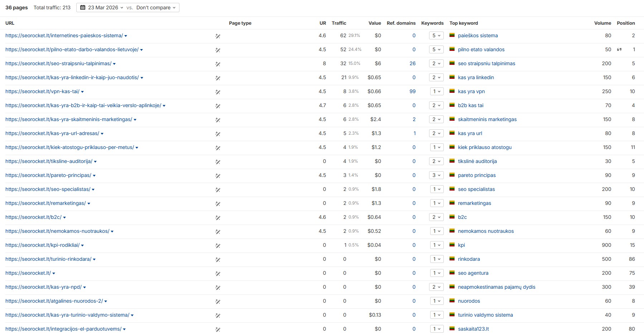Click the inspect icon for kas-yra-skaitmeninis-marketingas row

217,120
